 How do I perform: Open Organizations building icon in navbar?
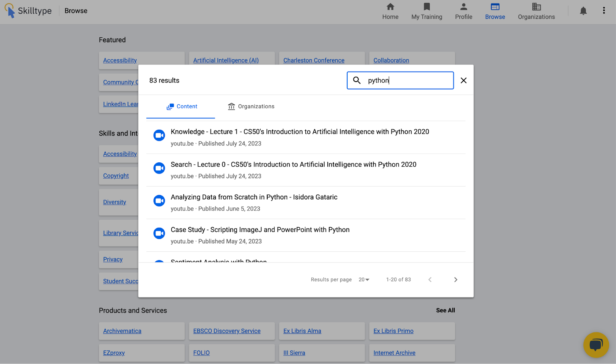click(536, 7)
